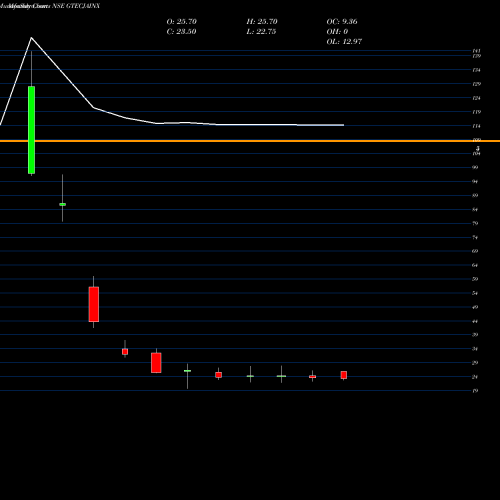Click the price axis label 34
Image resolution: width=500 pixels, height=500 pixels.
(475, 349)
